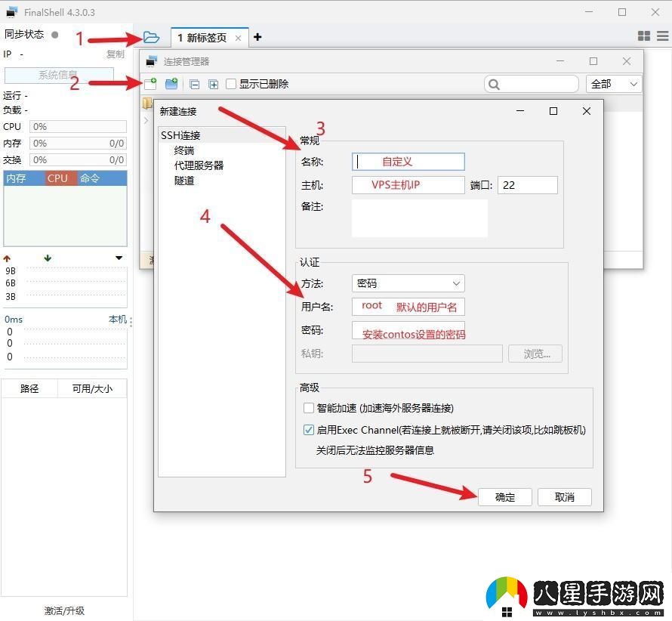
Task: Click the 用户名 input field
Action: coord(408,307)
